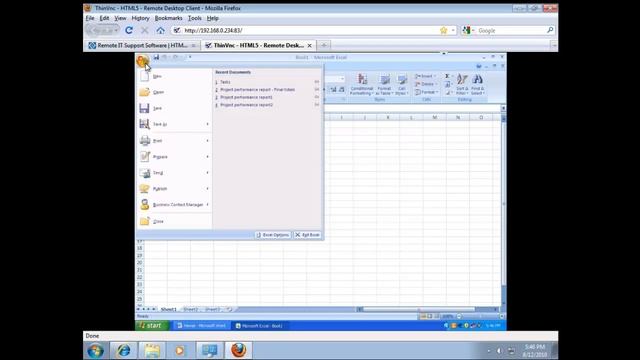Expand the Send submenu arrow
The width and height of the screenshot is (640, 360).
[207, 173]
